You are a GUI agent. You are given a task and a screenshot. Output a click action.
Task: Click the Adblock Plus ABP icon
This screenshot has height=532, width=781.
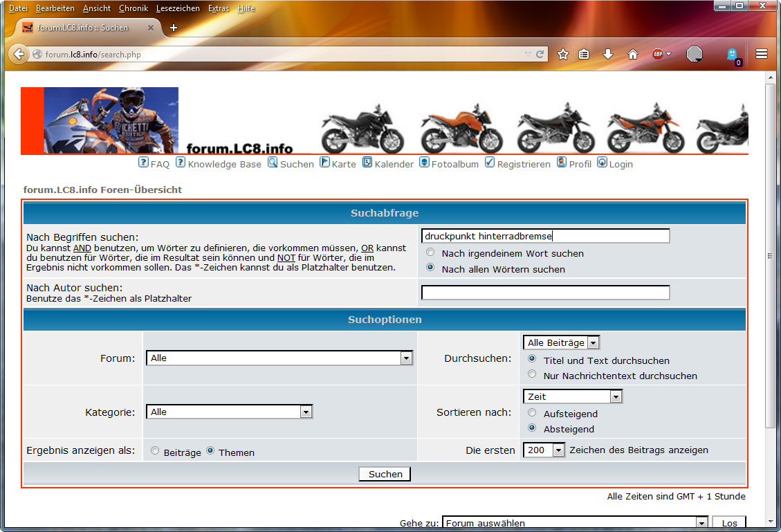pyautogui.click(x=658, y=55)
